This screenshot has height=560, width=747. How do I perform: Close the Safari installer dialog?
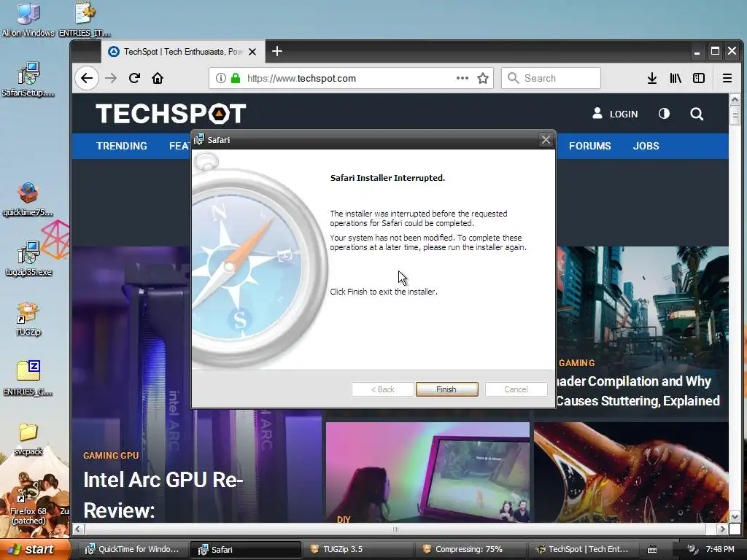(546, 139)
